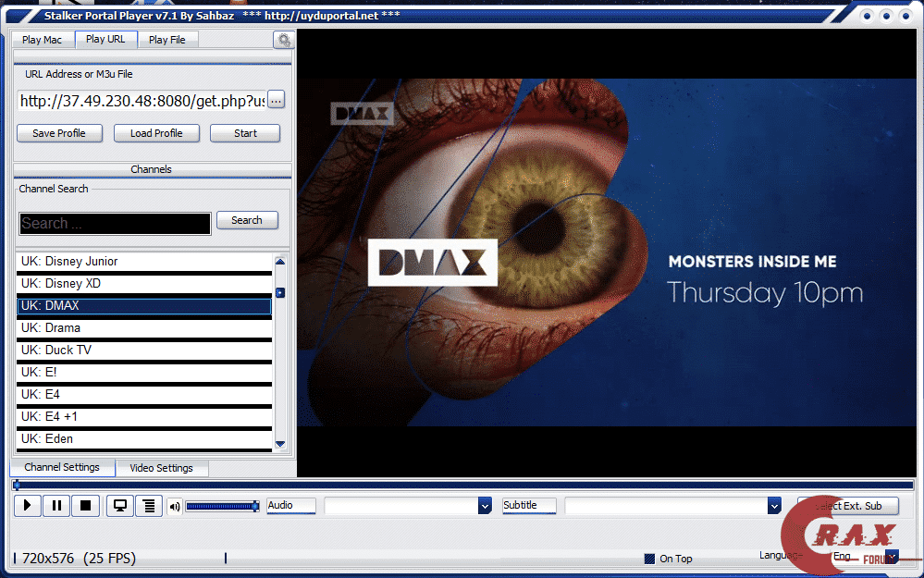Select channel UK: DMAX
The height and width of the screenshot is (578, 924).
point(144,306)
